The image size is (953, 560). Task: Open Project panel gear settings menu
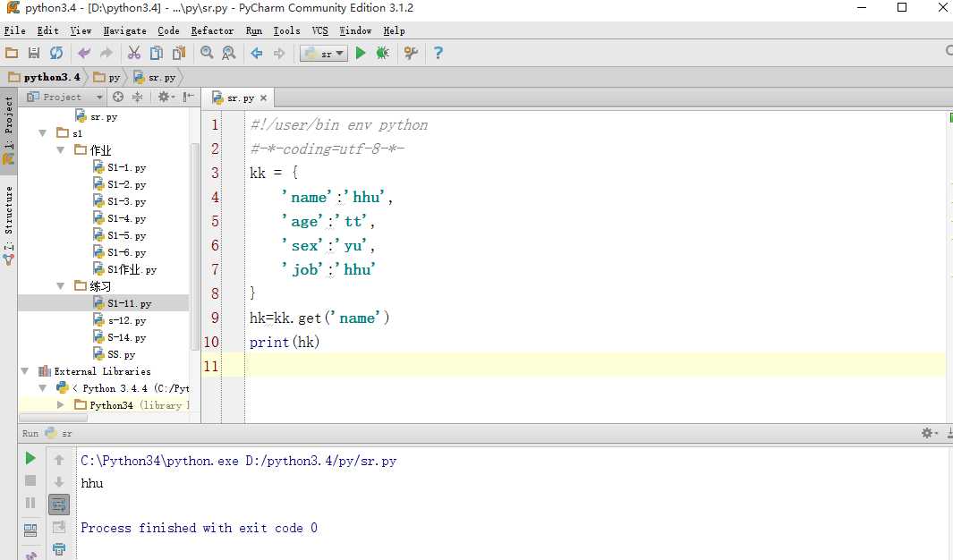166,98
